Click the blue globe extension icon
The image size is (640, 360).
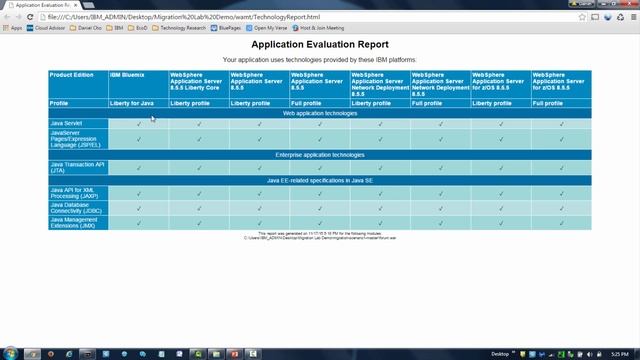click(x=608, y=17)
